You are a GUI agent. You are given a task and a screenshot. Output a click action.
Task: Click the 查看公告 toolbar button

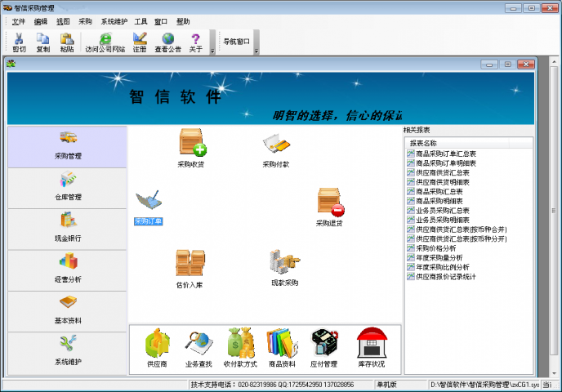click(167, 42)
